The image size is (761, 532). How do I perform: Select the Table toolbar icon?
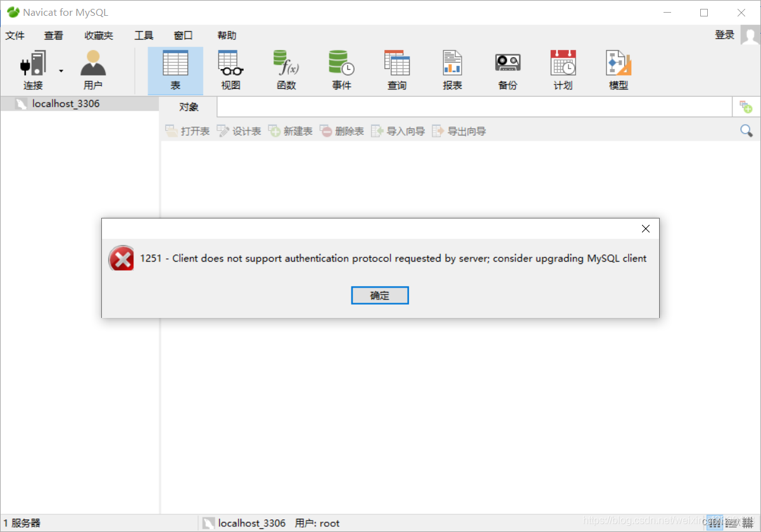(x=175, y=70)
